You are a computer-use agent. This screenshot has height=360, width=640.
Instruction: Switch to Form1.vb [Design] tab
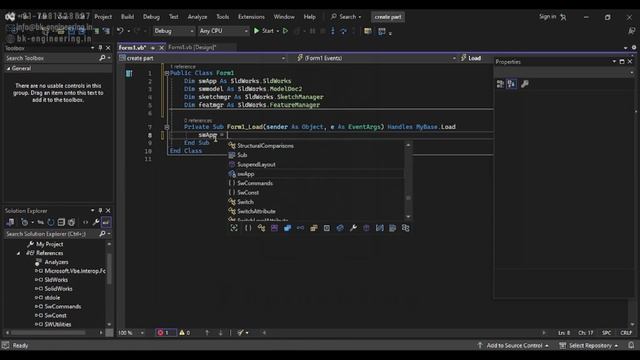pos(192,47)
